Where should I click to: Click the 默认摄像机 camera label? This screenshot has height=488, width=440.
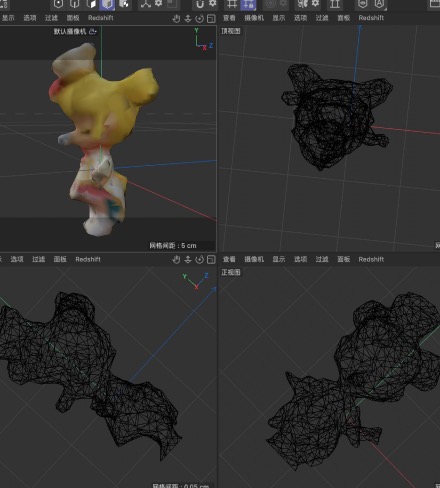[x=70, y=32]
